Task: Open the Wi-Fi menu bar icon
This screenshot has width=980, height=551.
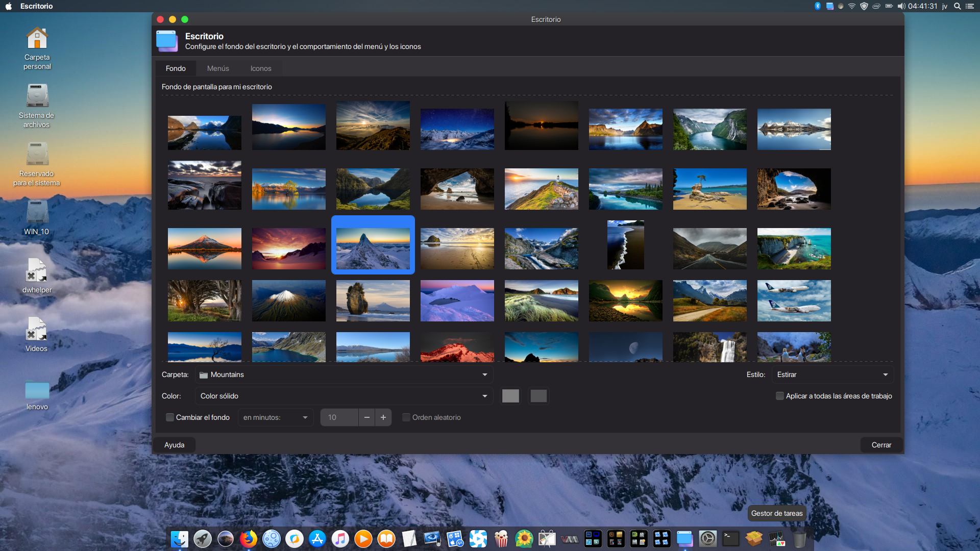Action: [852, 6]
